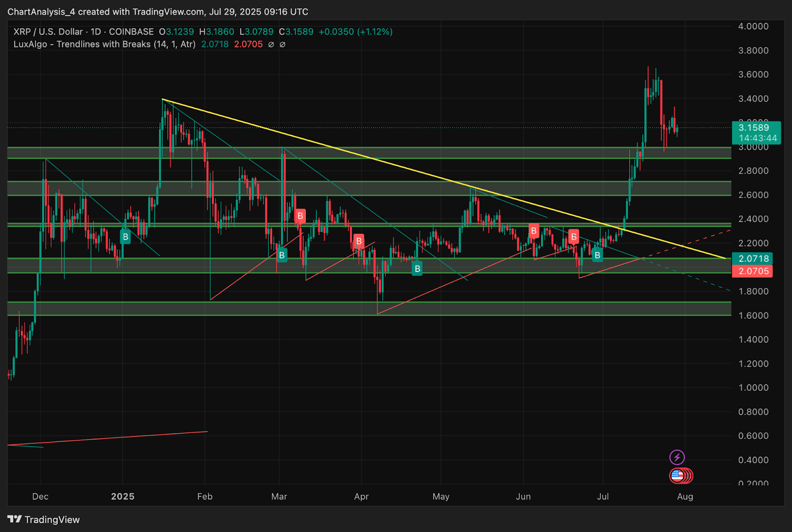Click the red B marker in late June
This screenshot has height=532, width=792.
point(574,237)
